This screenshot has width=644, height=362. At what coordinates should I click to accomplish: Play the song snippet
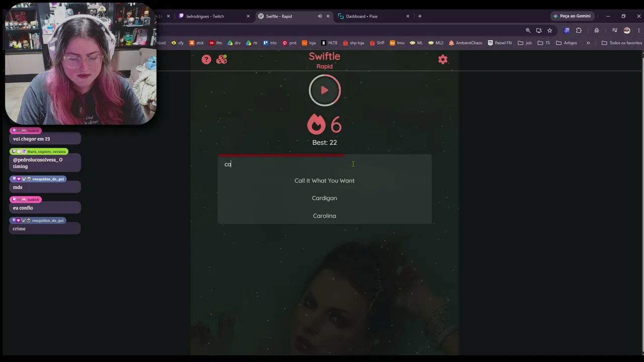(325, 90)
